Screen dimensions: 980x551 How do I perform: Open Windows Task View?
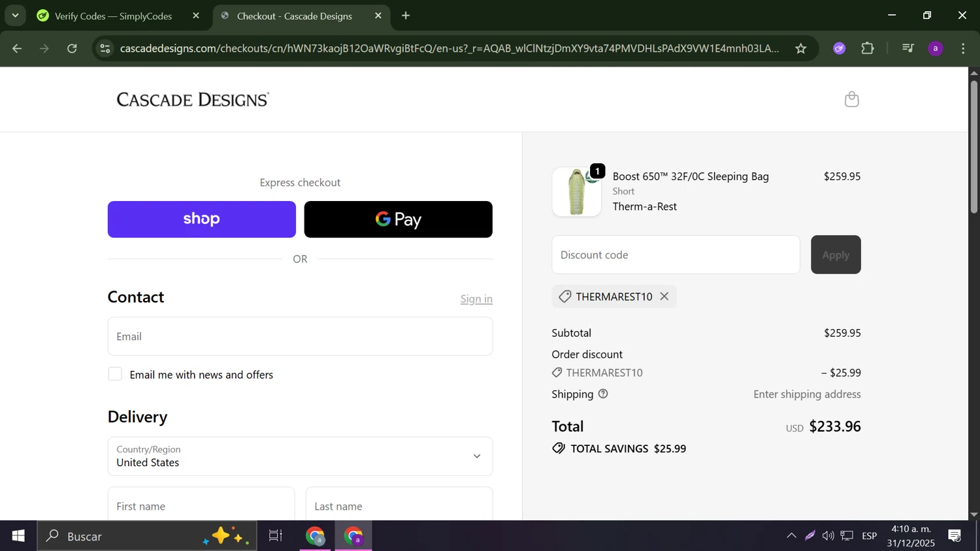coord(276,536)
